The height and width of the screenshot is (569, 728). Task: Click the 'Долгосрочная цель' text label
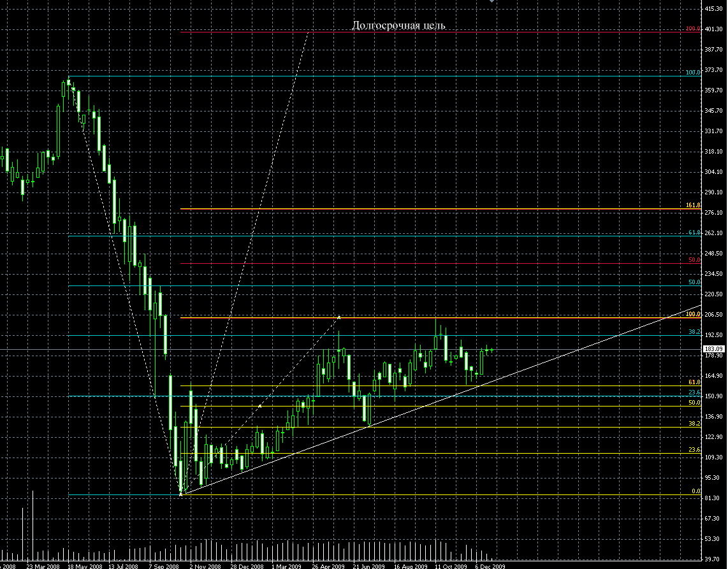(x=398, y=25)
